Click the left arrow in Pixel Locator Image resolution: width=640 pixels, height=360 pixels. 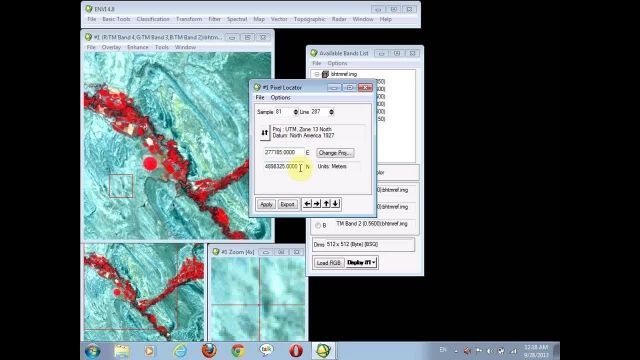(x=307, y=204)
